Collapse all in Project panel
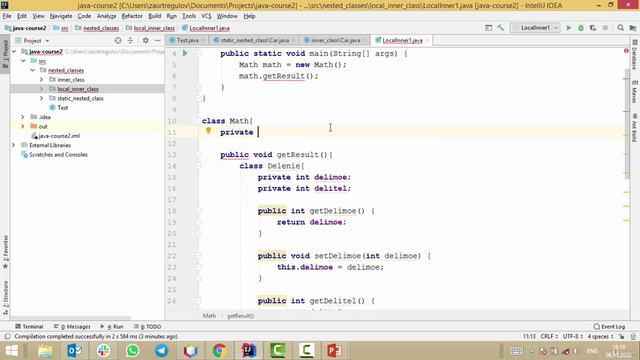Screen dimensions: 640x360 click(130, 40)
